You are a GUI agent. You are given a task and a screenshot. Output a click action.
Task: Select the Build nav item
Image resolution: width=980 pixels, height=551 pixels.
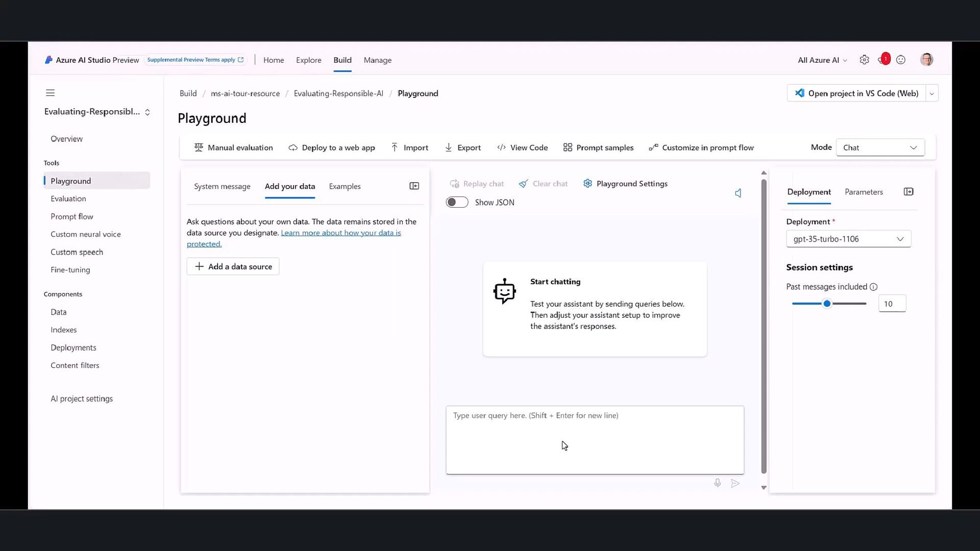pyautogui.click(x=342, y=60)
